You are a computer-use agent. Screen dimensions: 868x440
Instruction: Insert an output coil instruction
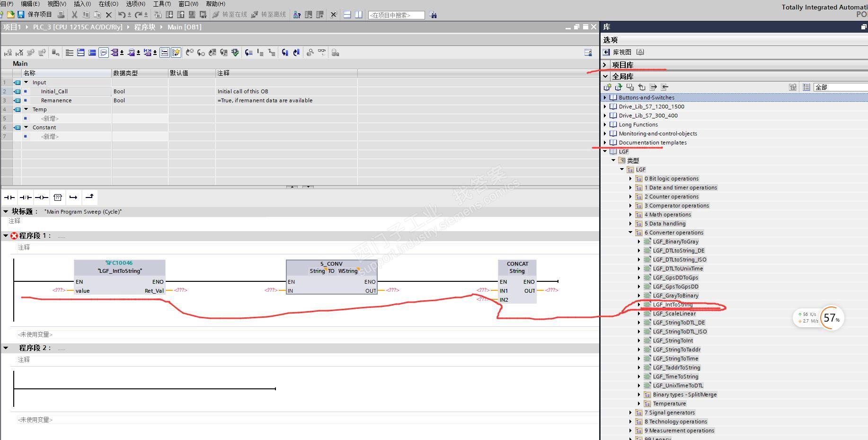[x=42, y=197]
